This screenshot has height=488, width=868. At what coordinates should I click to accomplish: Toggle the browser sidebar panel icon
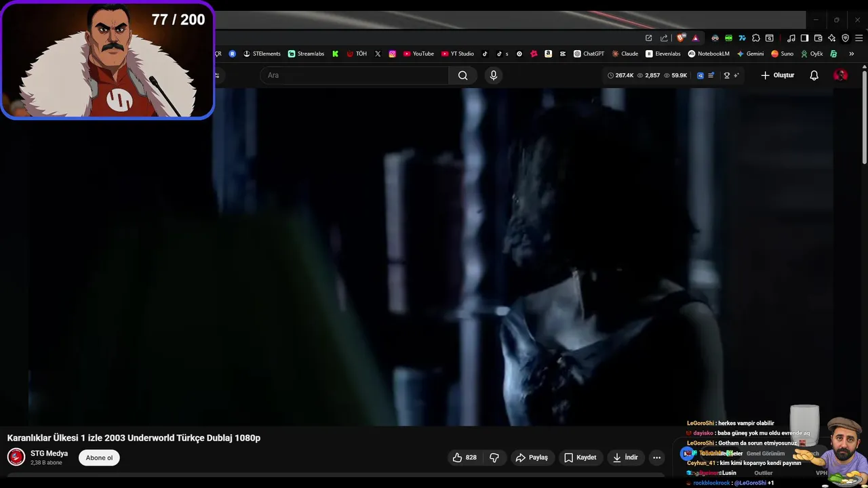804,38
